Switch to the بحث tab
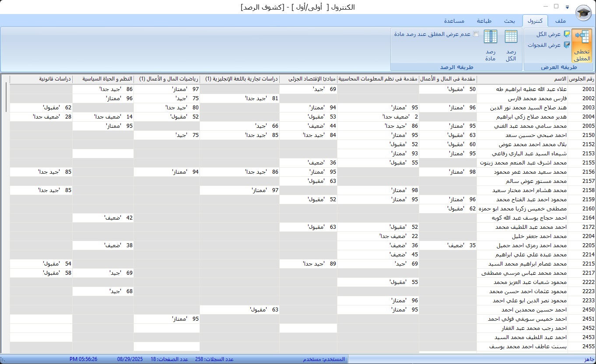596x364 pixels. coord(509,21)
